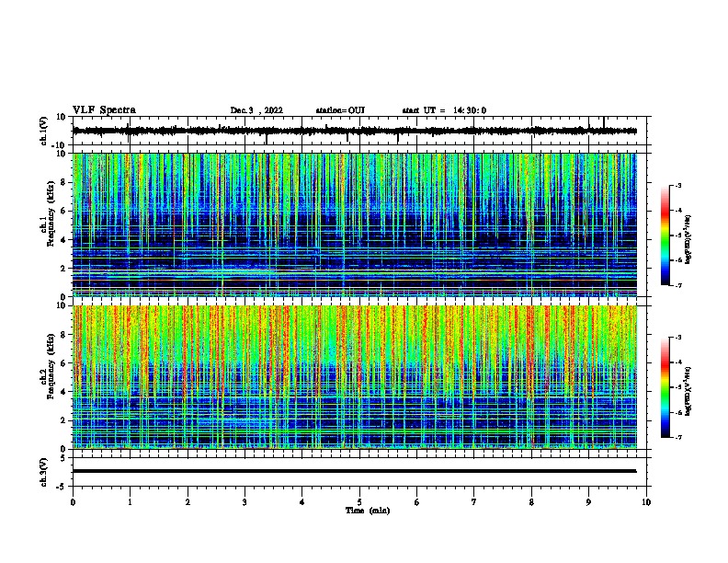Click the "7" tick on the time axis
Viewport: 728px width, 563px height.
(474, 502)
